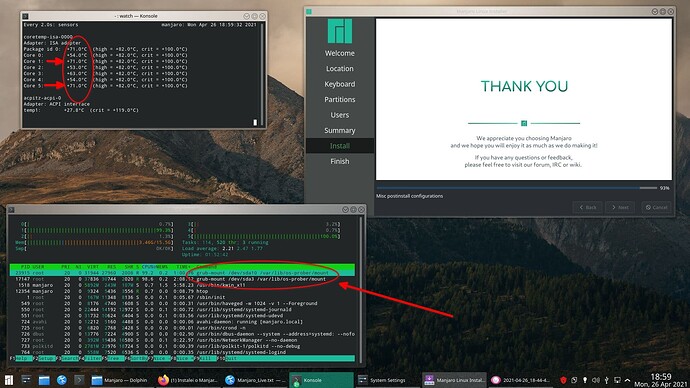Select the grub-mount /dev/sda10 process row
Viewport: 690px width, 388px height.
(182, 273)
